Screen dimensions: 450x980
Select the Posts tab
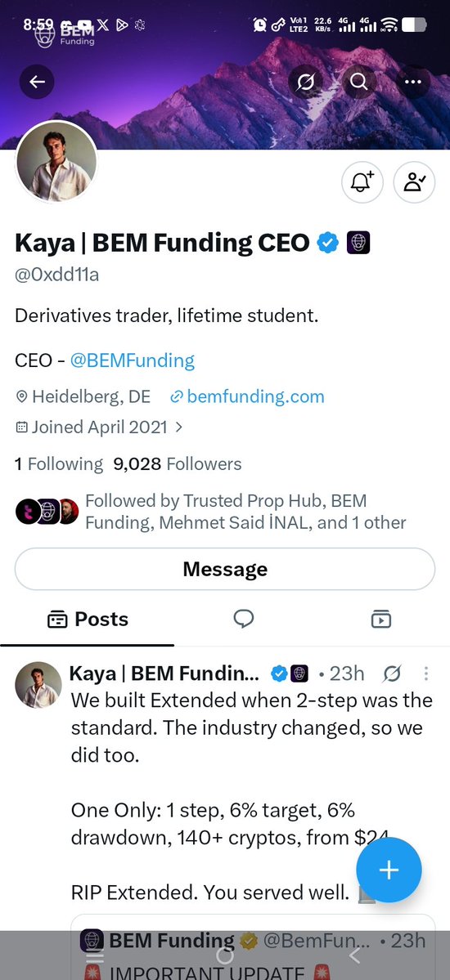(88, 620)
